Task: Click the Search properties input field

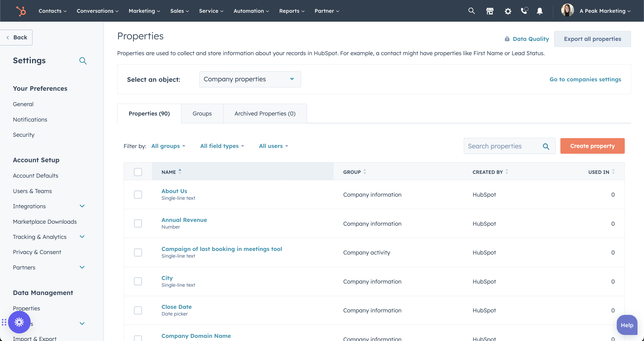Action: [x=504, y=146]
